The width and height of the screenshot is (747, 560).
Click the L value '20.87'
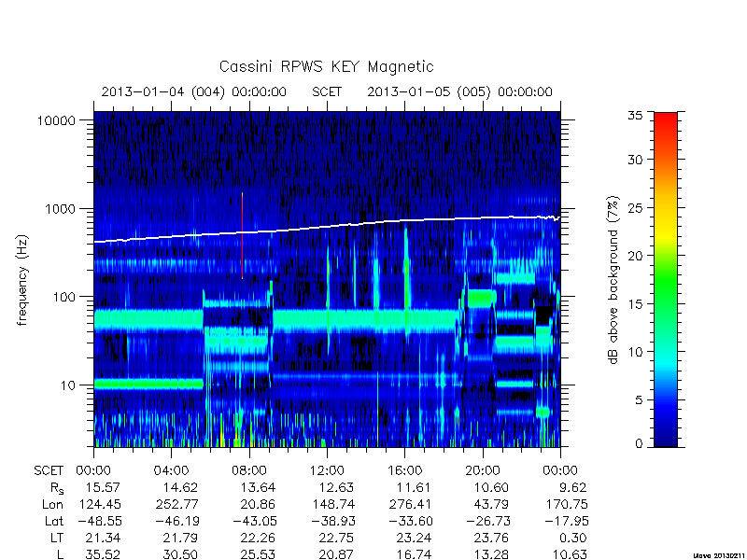336,554
